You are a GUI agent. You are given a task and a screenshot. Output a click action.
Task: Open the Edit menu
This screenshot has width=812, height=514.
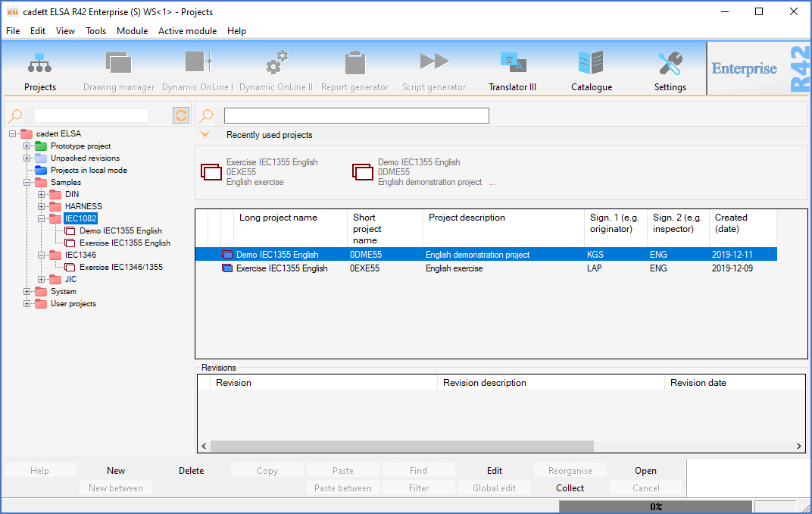tap(38, 31)
